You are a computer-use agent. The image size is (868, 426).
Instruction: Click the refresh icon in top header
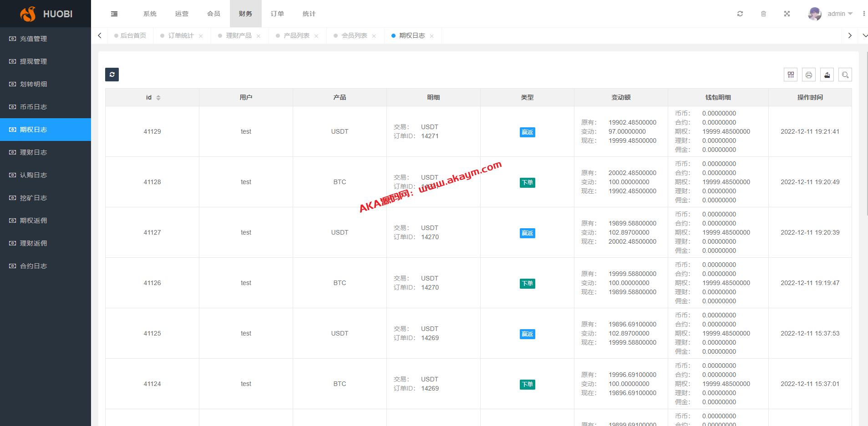coord(740,14)
